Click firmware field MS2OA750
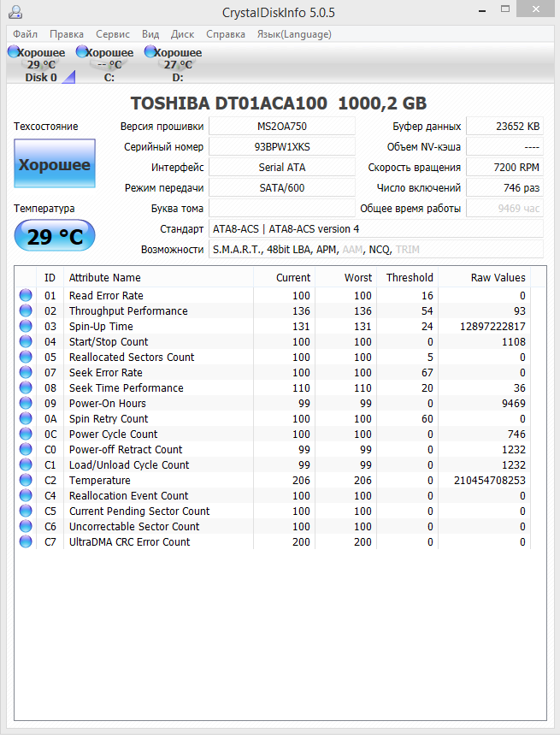The image size is (560, 739). [x=281, y=127]
